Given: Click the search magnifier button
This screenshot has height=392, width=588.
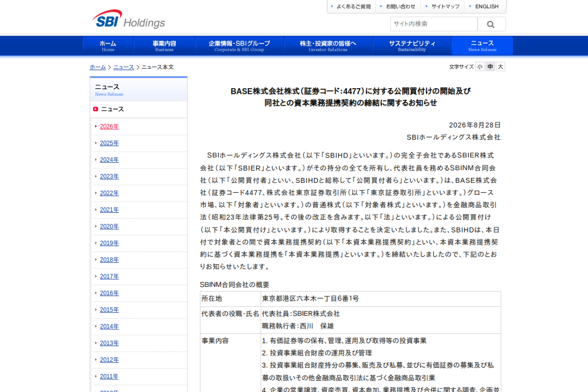Looking at the screenshot, I should click(x=492, y=24).
